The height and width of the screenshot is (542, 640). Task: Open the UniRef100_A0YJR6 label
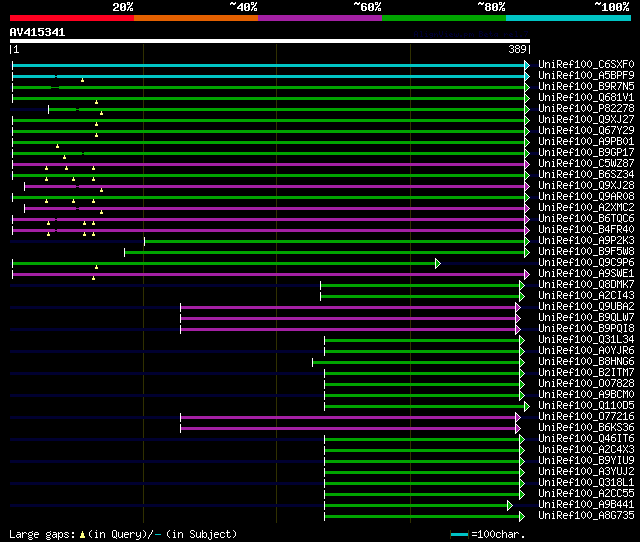coord(586,351)
